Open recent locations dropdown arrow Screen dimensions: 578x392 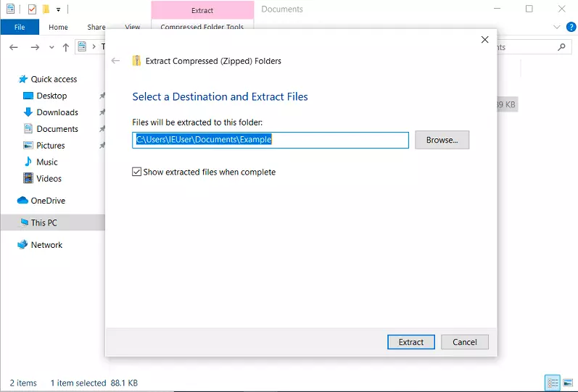pyautogui.click(x=51, y=47)
